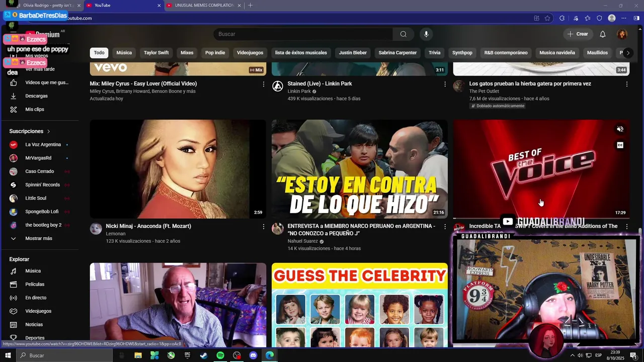Select the Pop indie filter chip
Viewport: 644px width, 362px height.
[215, 53]
